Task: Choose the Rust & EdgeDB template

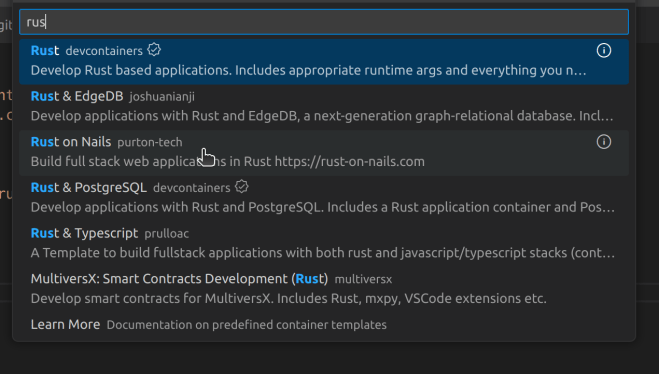Action: click(324, 107)
